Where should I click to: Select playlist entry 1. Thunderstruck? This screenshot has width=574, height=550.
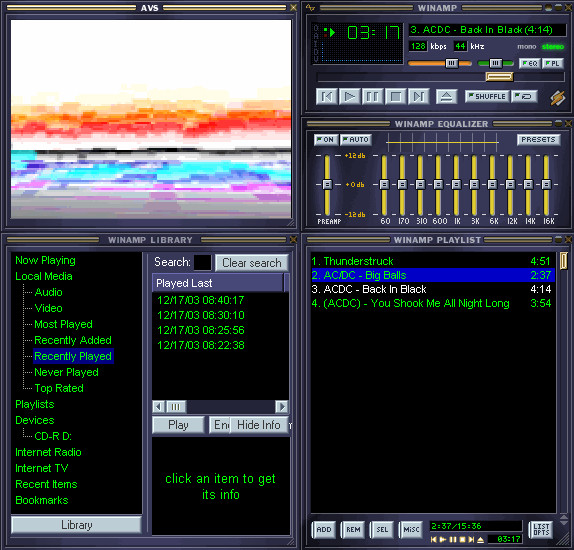[x=433, y=261]
